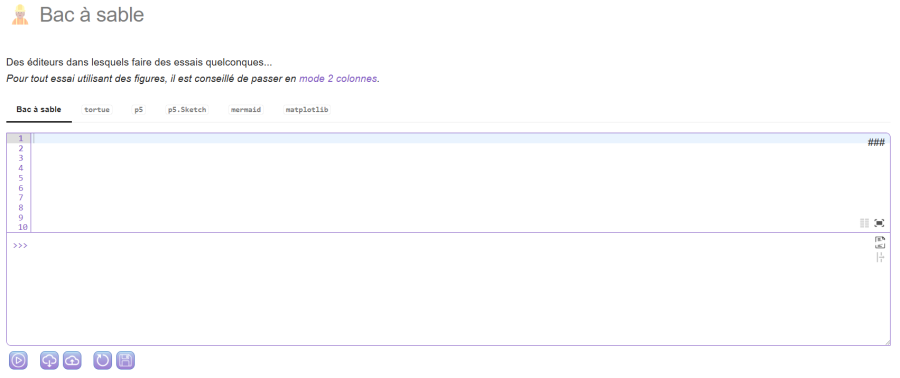Click in the terminal at the >>> prompt
The height and width of the screenshot is (378, 900).
tap(20, 246)
